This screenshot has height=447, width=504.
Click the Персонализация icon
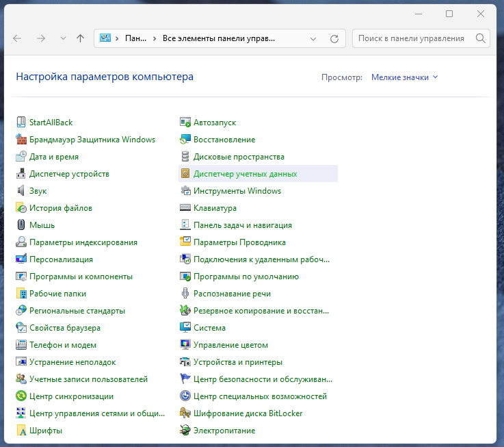[x=21, y=259]
